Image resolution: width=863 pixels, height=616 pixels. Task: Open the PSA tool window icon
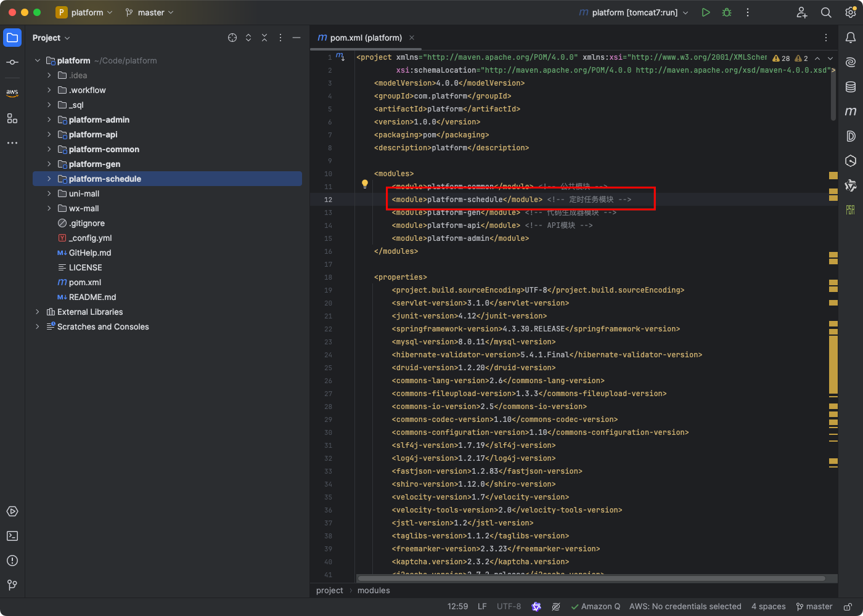click(x=851, y=210)
